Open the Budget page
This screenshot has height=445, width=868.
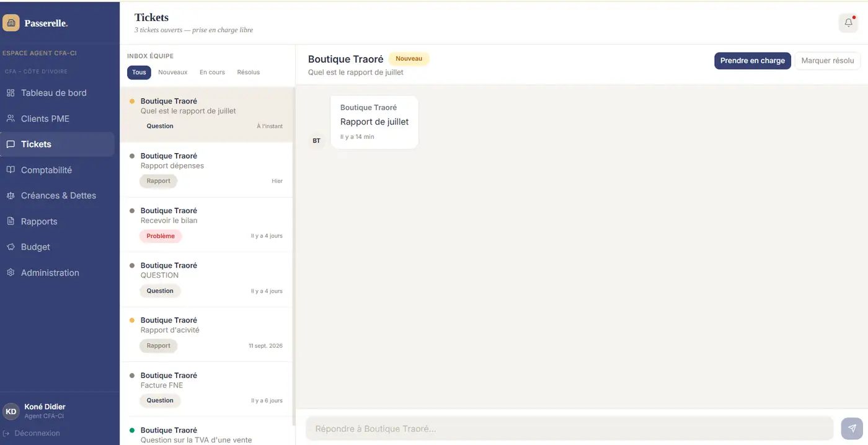tap(57, 247)
